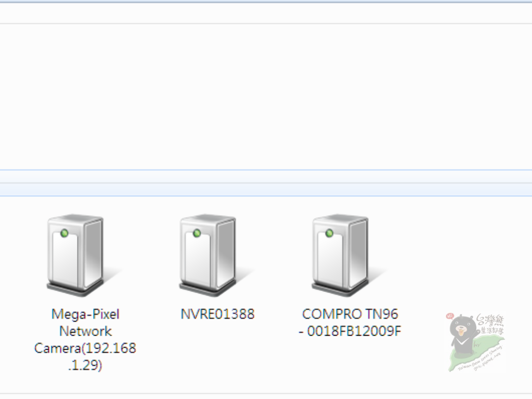This screenshot has width=532, height=399.
Task: Select the NVRE01388 name label
Action: tap(217, 314)
